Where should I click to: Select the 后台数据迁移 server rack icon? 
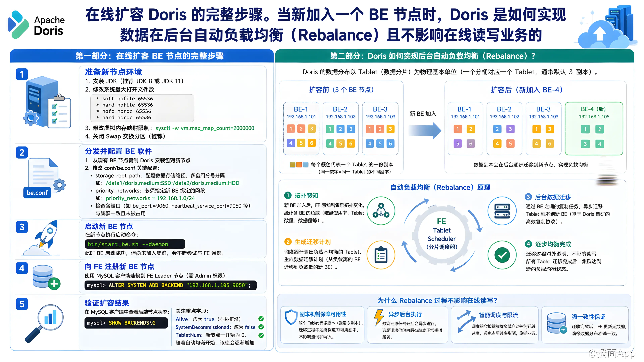[502, 211]
